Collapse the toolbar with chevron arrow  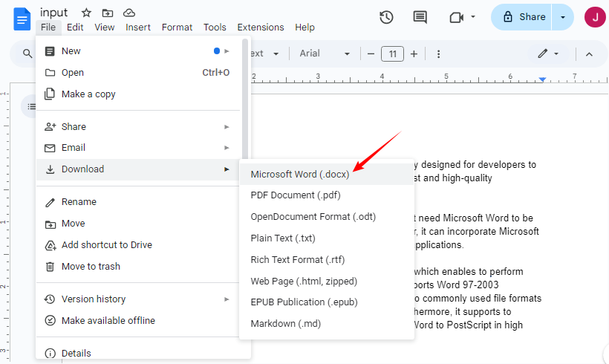pyautogui.click(x=589, y=53)
